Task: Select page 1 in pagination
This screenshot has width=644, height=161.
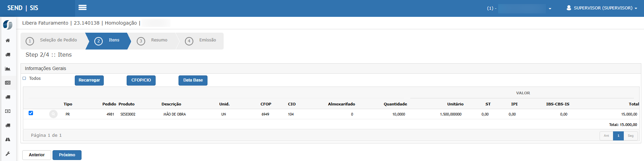Action: click(618, 136)
